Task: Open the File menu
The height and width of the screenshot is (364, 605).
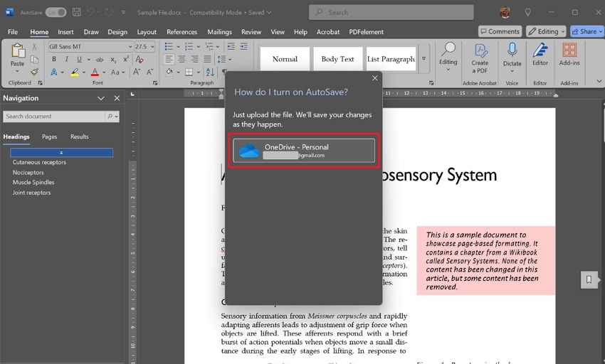Action: click(13, 32)
